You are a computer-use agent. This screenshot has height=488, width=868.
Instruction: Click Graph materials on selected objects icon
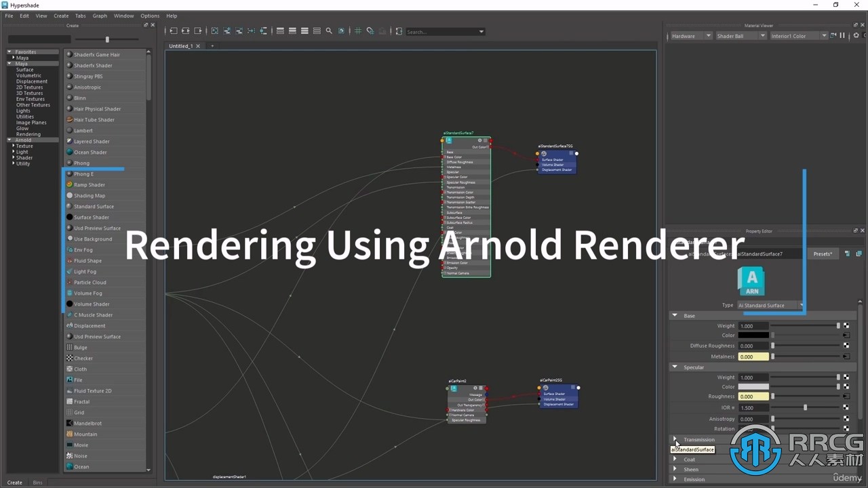[263, 31]
